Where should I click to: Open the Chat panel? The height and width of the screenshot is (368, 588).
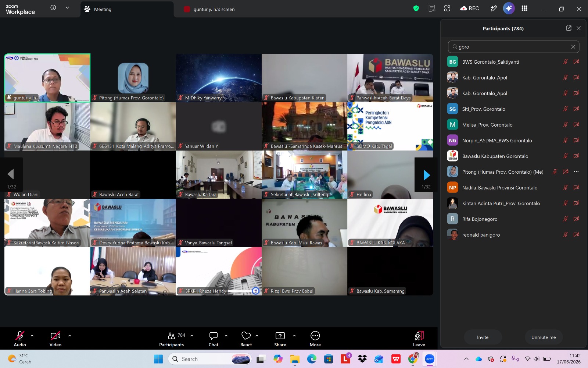[214, 338]
